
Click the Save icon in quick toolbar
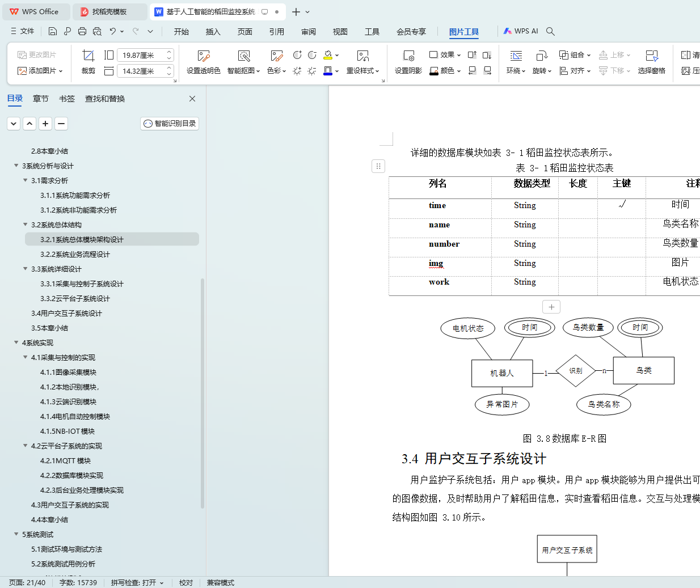click(53, 31)
